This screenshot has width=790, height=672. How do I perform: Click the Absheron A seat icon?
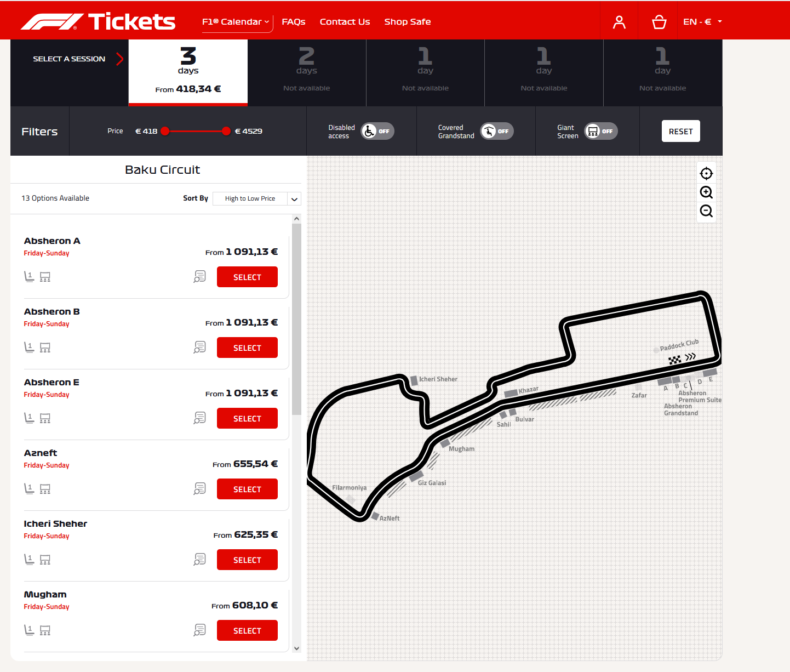(29, 277)
